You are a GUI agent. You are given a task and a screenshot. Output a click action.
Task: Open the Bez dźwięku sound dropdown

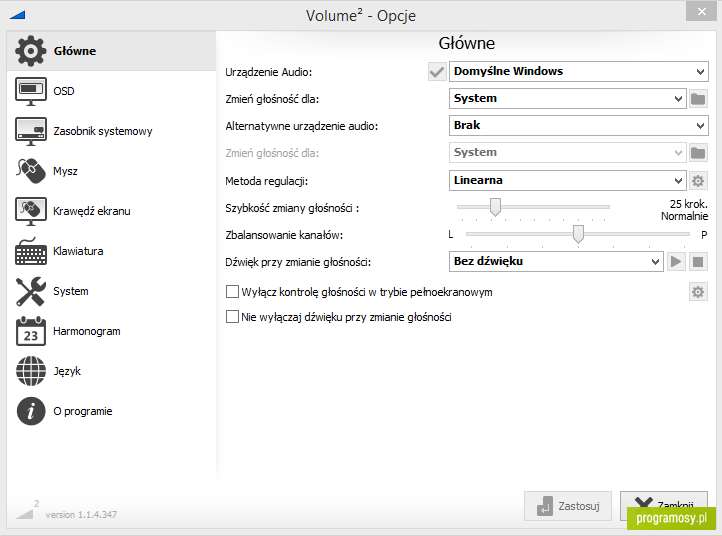pos(556,262)
